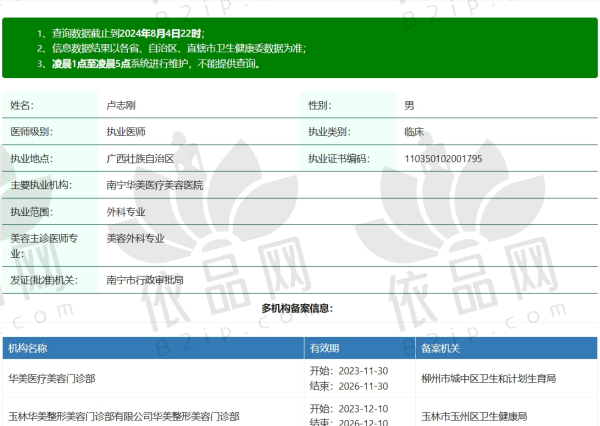Select 柳州市城中区卫生和计划生育局 cell
The width and height of the screenshot is (600, 426).
pyautogui.click(x=489, y=379)
